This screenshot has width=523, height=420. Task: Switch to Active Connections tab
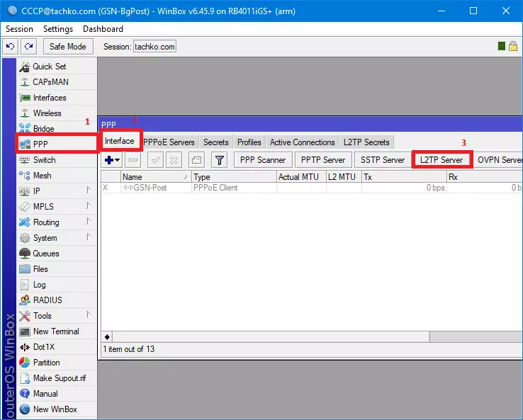point(302,142)
